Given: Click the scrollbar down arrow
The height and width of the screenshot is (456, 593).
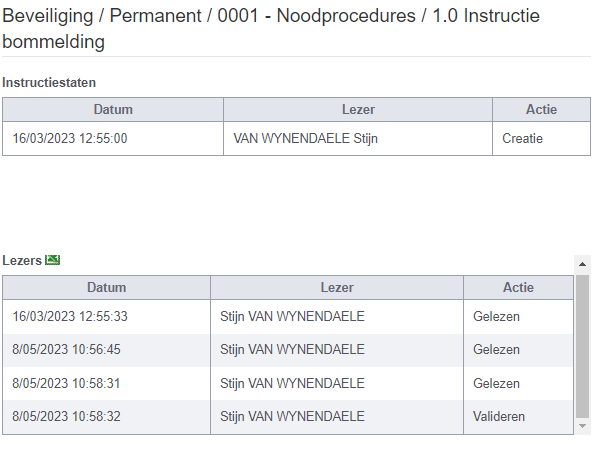Looking at the screenshot, I should [x=582, y=426].
